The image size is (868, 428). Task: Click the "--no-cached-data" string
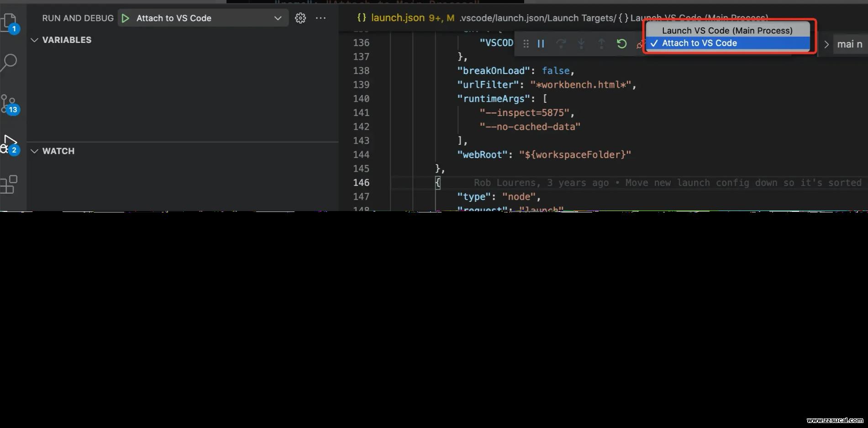point(530,127)
